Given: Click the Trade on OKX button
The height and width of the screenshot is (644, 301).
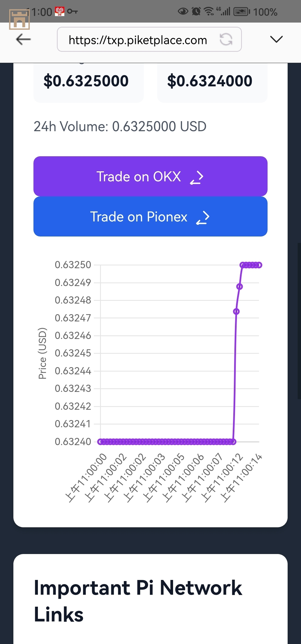Looking at the screenshot, I should tap(151, 176).
